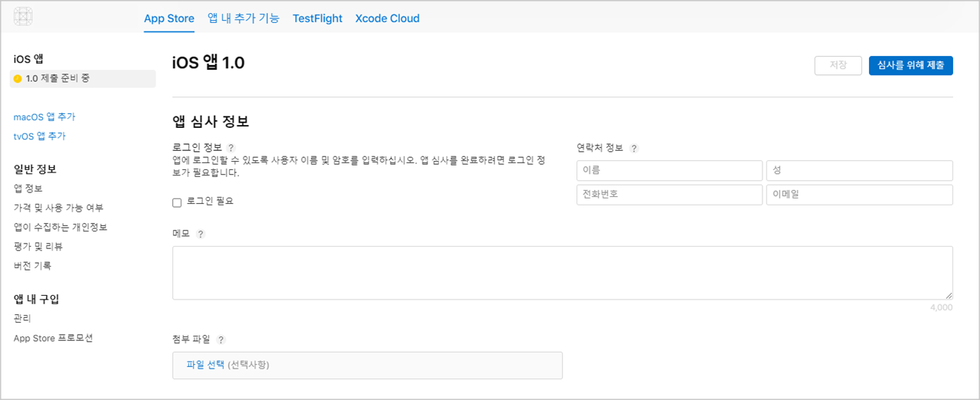Select 1.0 제출 준비 중 version
The width and height of the screenshot is (980, 400).
(83, 79)
